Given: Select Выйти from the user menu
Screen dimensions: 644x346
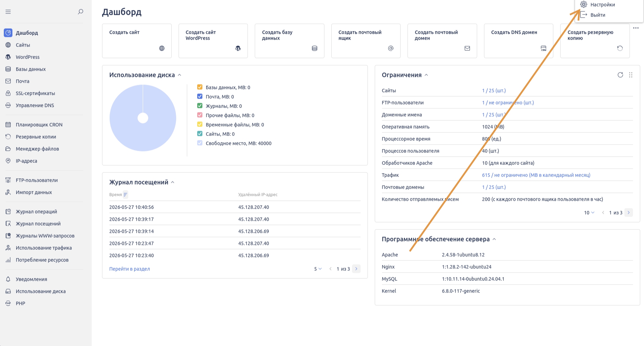Looking at the screenshot, I should pos(598,15).
